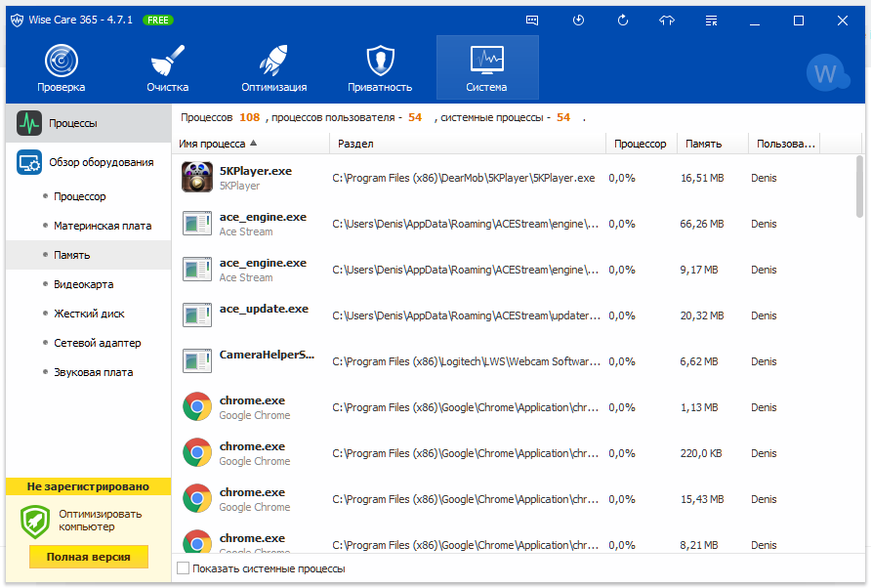Open the Проверка (PC Checkup) tab

point(62,68)
